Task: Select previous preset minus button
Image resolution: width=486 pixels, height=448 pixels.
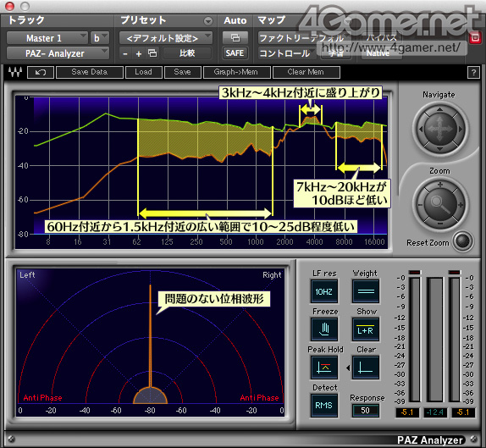Action: (x=125, y=53)
